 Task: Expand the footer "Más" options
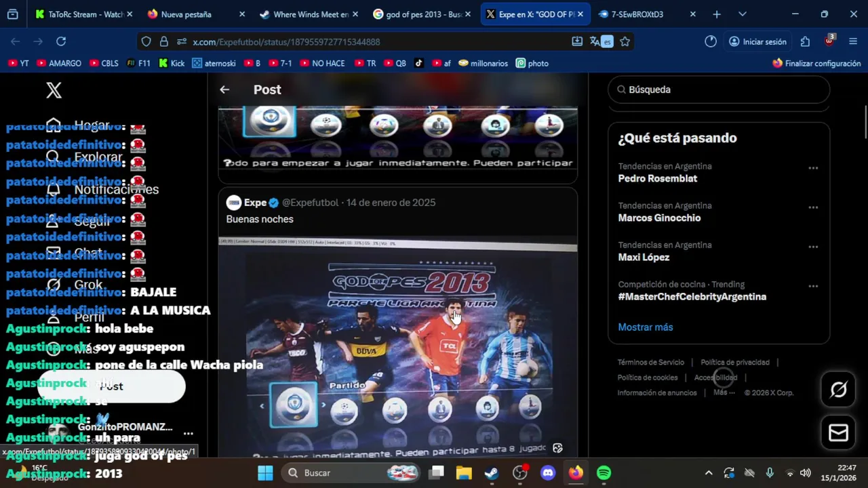tap(724, 392)
